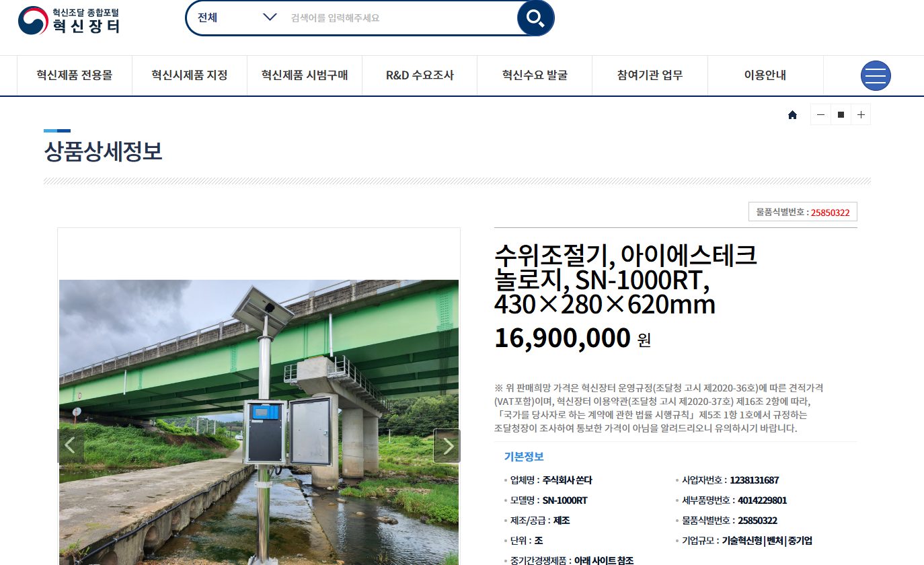Open 이용안내 menu
This screenshot has width=924, height=565.
click(x=765, y=75)
